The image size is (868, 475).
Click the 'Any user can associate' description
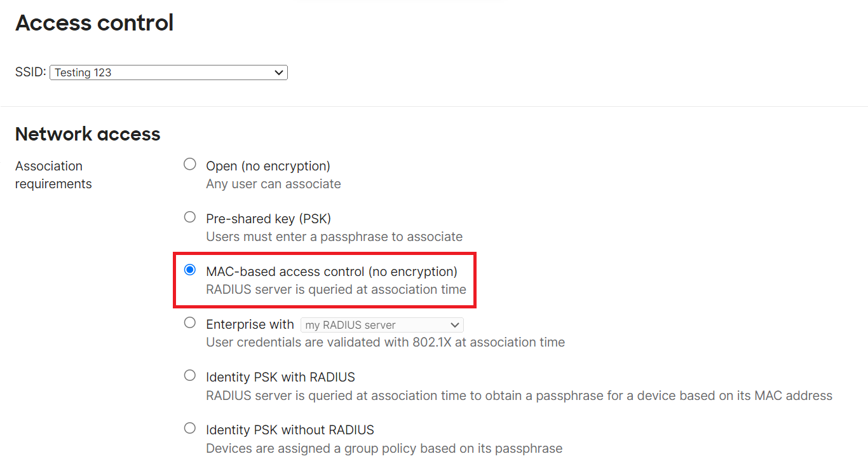pyautogui.click(x=273, y=184)
